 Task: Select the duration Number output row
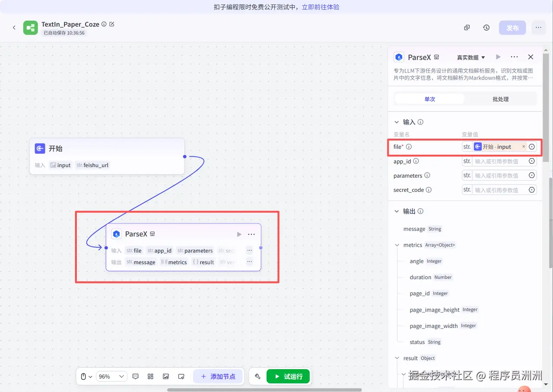(431, 277)
